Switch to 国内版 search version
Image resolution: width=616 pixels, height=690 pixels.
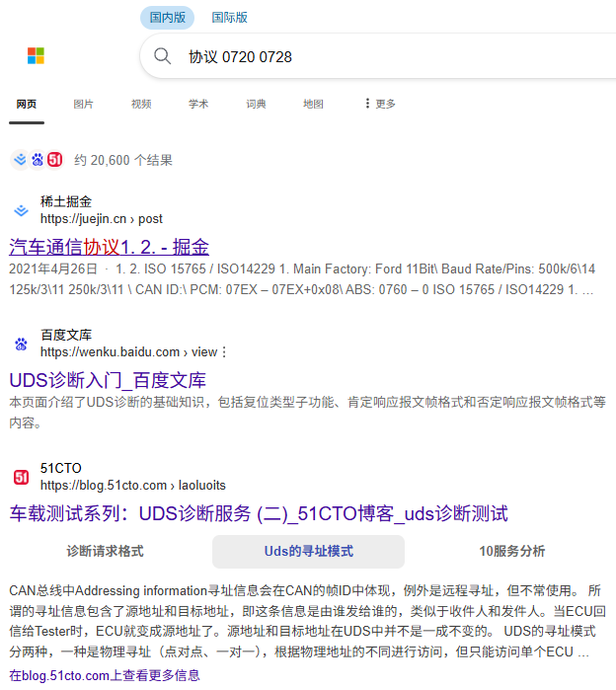[167, 17]
